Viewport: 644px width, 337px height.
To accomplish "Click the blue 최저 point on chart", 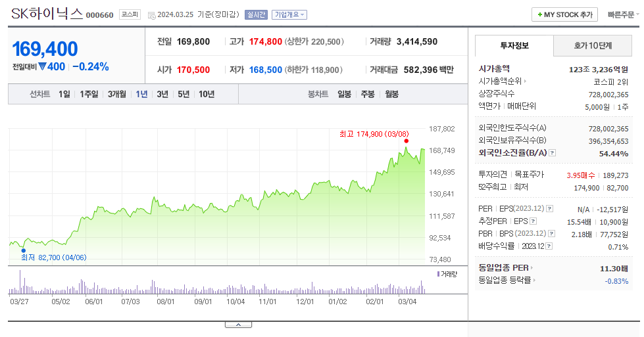I will [24, 250].
